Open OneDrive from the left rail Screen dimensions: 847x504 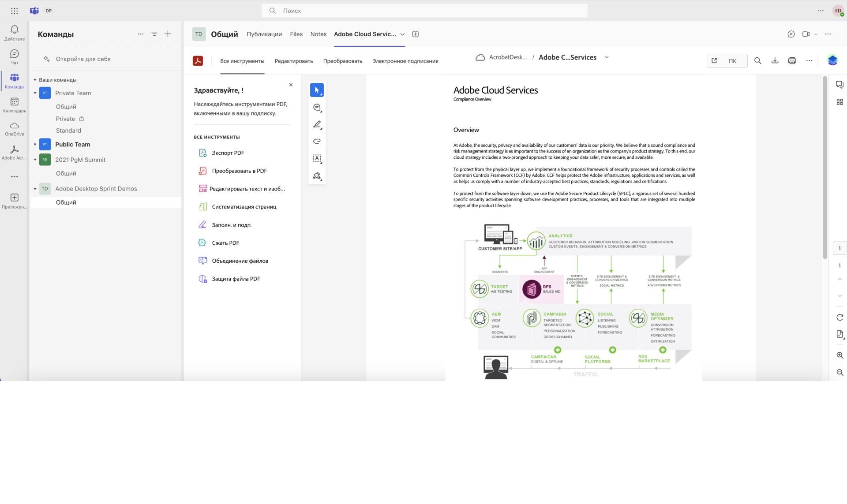click(14, 129)
